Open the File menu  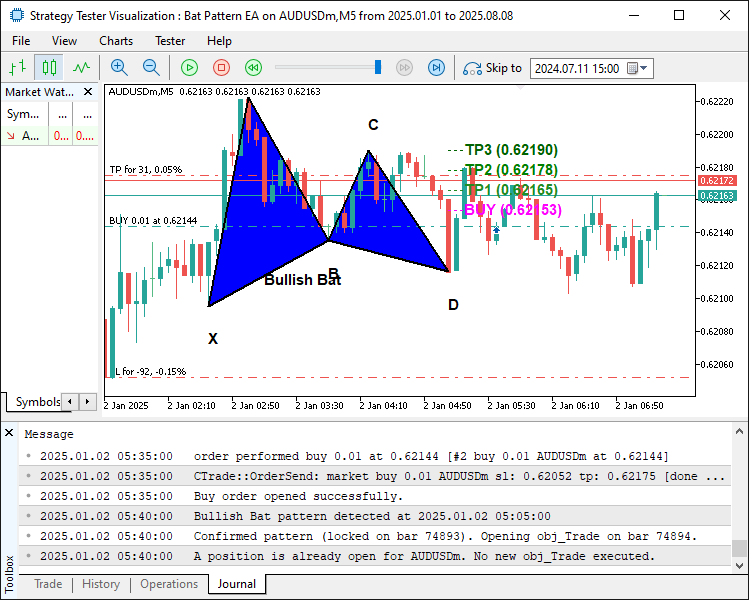[x=21, y=41]
